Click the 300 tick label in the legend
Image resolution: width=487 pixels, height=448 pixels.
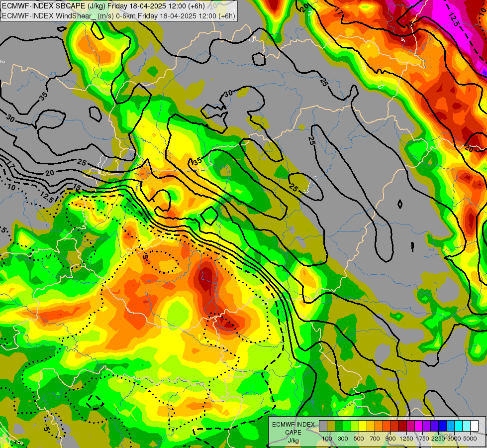click(x=343, y=439)
